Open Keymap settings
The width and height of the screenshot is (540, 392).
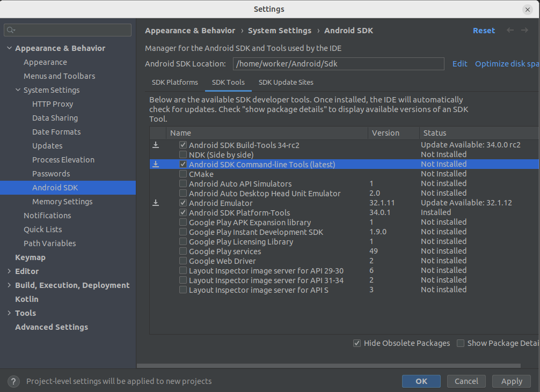[30, 257]
